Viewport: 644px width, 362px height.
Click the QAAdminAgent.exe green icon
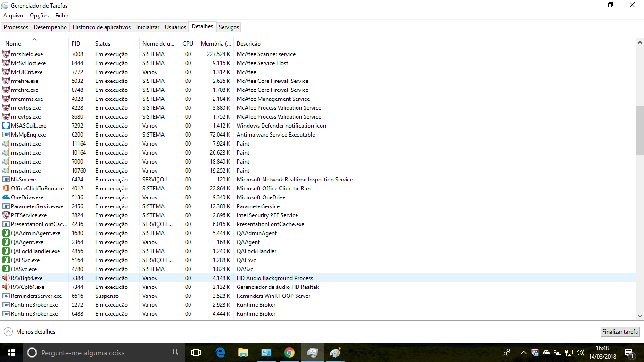6,233
